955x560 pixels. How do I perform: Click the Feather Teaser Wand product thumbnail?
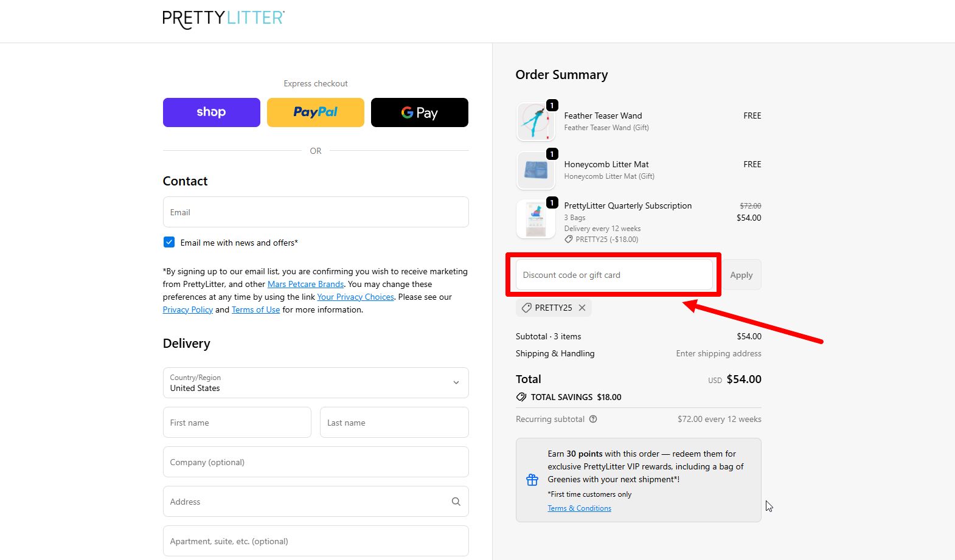[535, 121]
